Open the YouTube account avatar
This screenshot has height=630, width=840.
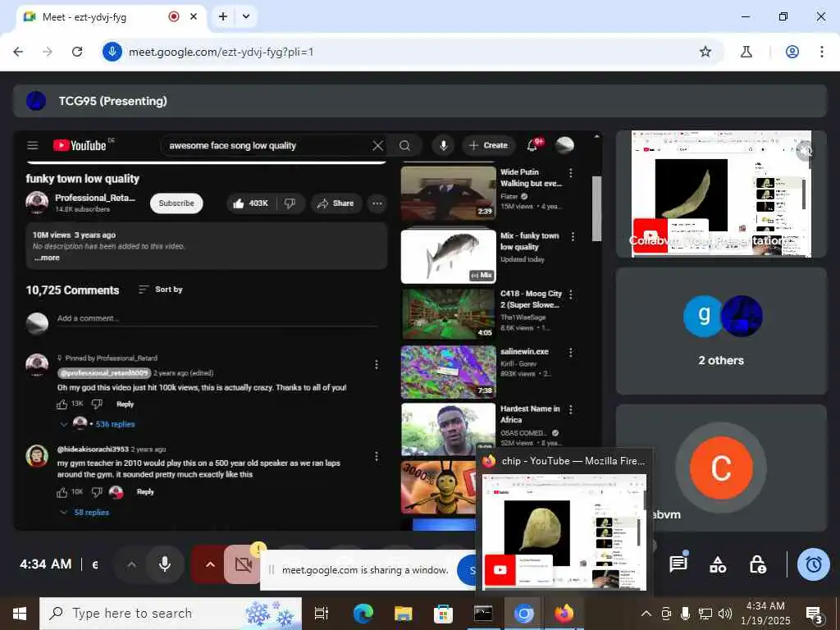564,145
